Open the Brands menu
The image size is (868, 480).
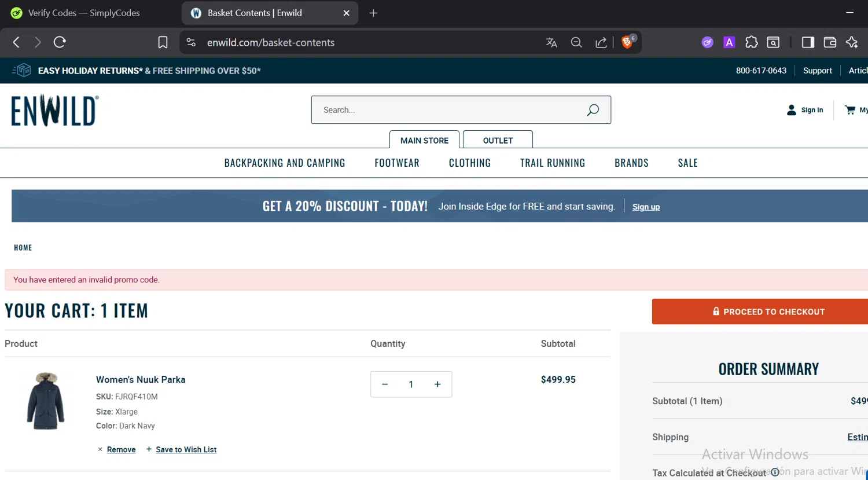(x=631, y=163)
